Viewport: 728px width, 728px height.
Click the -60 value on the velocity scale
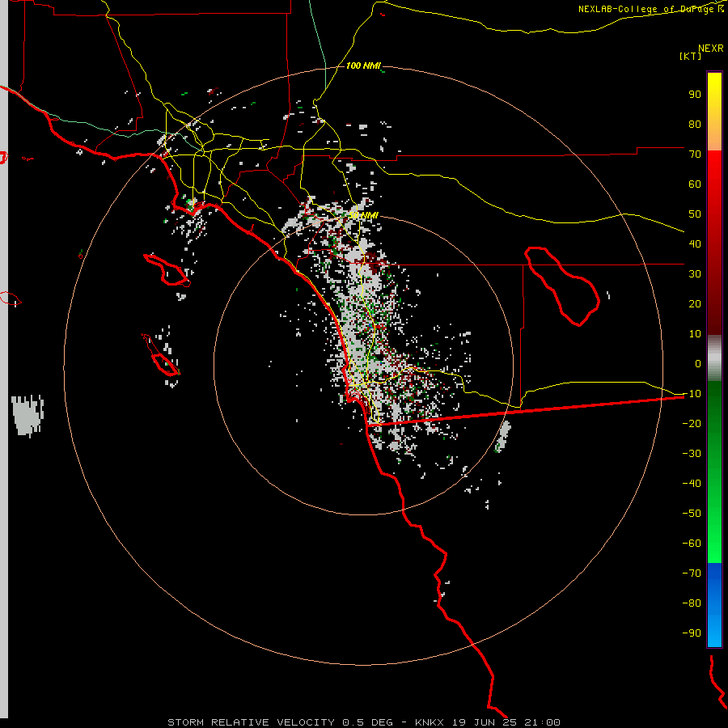(x=692, y=544)
